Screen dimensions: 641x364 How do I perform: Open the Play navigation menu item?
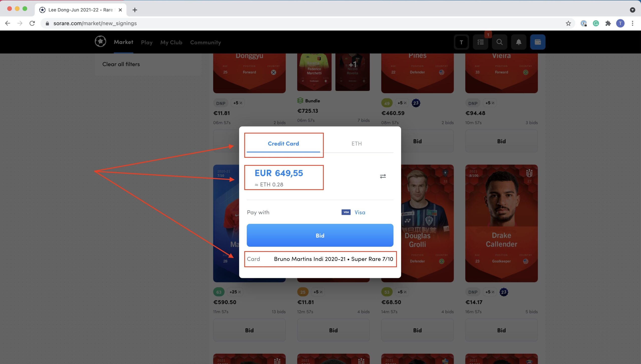146,42
